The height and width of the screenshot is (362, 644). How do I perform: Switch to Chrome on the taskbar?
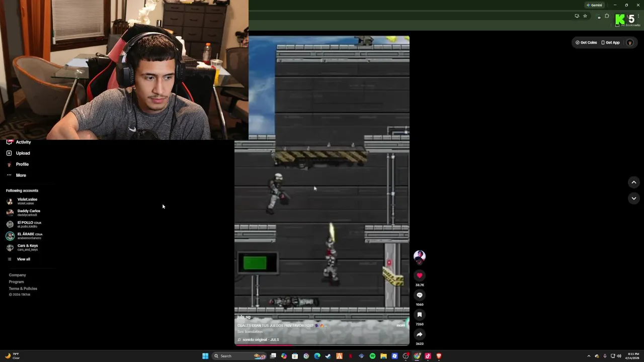click(x=417, y=356)
